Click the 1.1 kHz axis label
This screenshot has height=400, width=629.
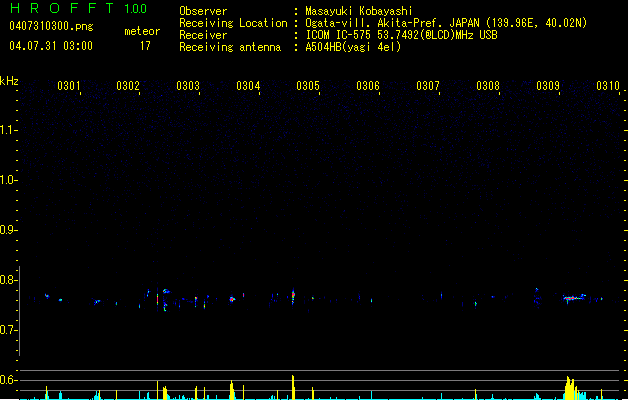[x=8, y=130]
